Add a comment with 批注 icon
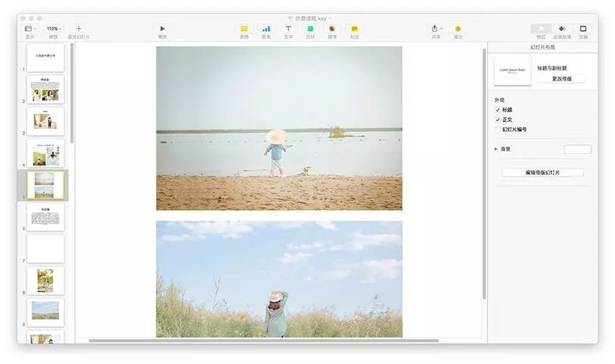 [x=354, y=29]
